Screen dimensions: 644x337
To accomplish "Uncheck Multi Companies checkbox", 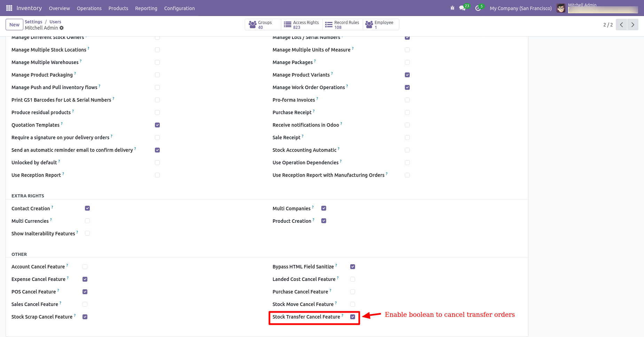I will point(324,208).
